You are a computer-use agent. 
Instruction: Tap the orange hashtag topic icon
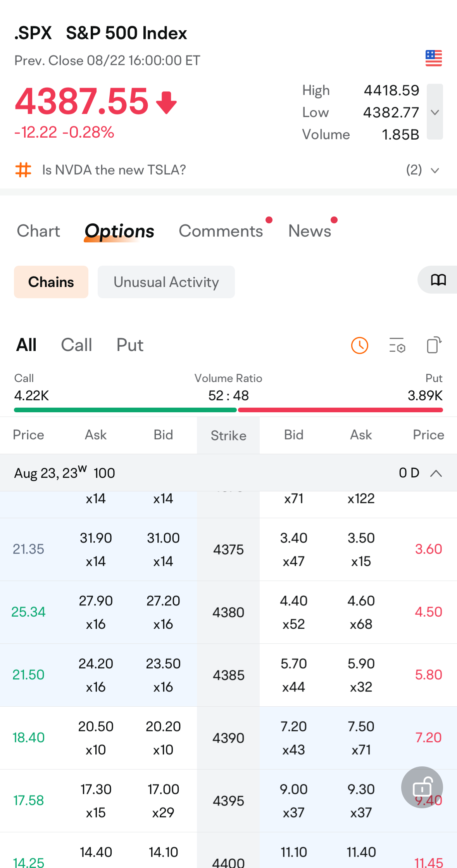tap(23, 170)
